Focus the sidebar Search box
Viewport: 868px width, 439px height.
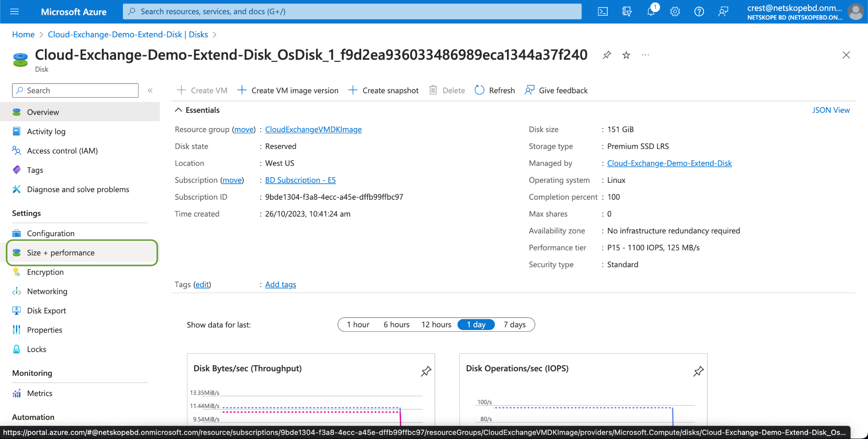[x=75, y=90]
